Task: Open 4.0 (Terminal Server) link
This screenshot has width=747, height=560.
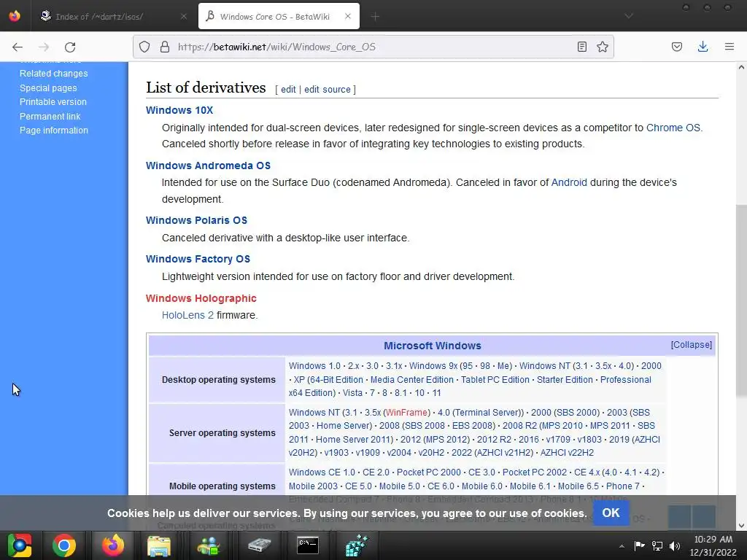Action: (x=480, y=413)
